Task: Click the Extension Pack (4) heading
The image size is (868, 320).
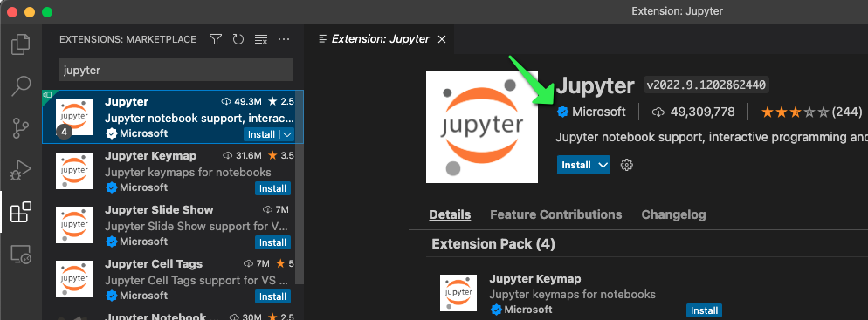Action: 493,244
